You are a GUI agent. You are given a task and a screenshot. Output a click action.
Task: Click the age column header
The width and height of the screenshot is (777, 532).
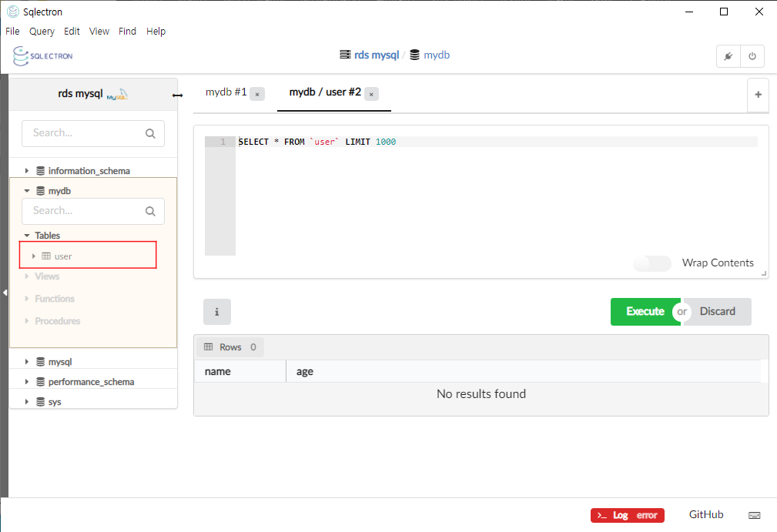click(x=524, y=372)
